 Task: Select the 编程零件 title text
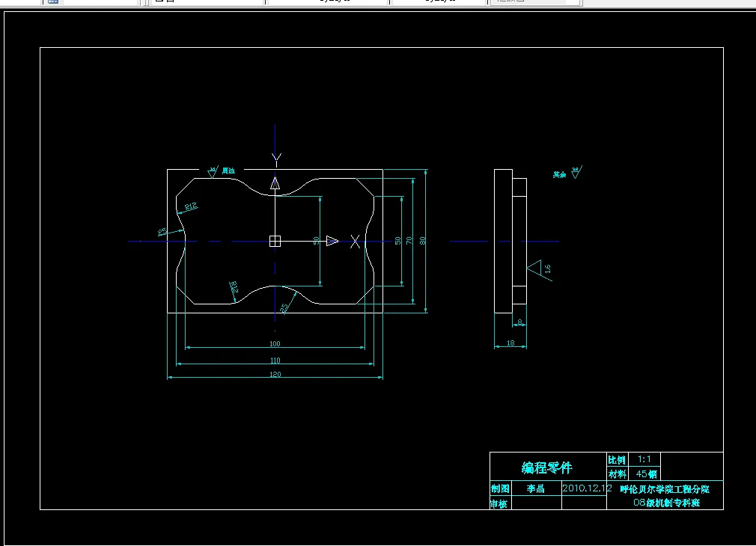point(547,467)
